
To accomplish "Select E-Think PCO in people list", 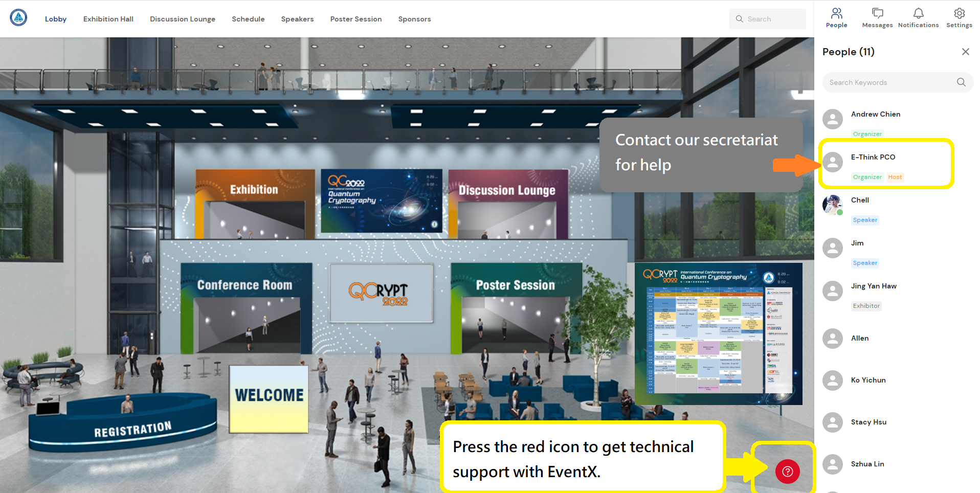I will (x=873, y=157).
